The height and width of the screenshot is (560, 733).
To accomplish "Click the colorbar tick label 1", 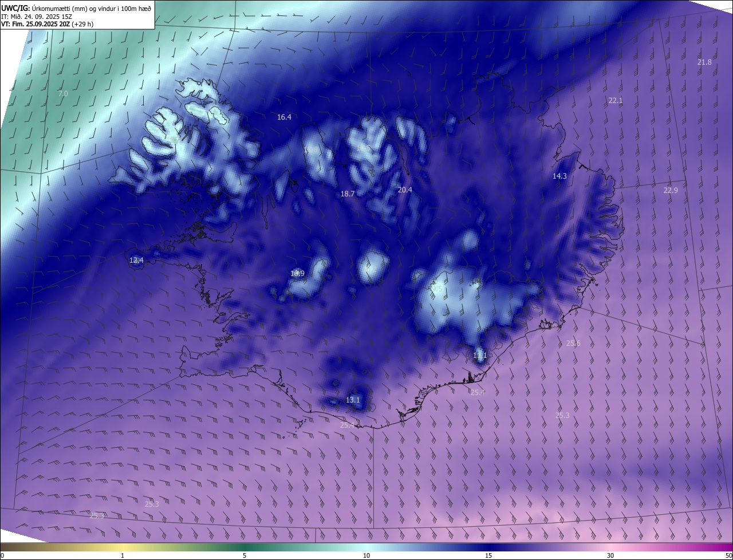I will pyautogui.click(x=123, y=555).
